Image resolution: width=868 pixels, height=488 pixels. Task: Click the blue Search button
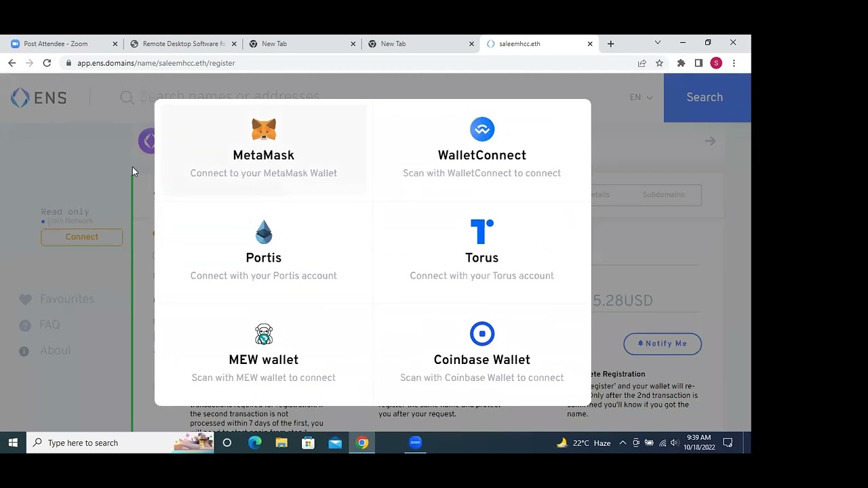pos(707,98)
